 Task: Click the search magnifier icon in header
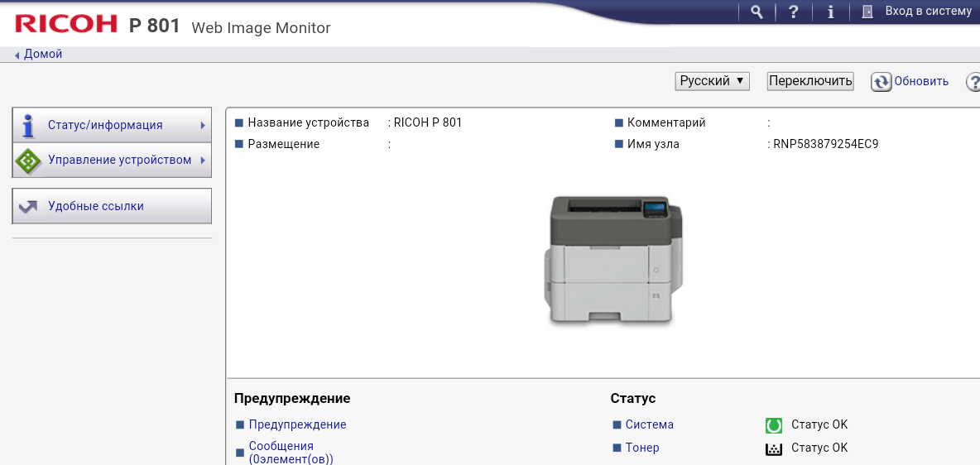coord(757,12)
